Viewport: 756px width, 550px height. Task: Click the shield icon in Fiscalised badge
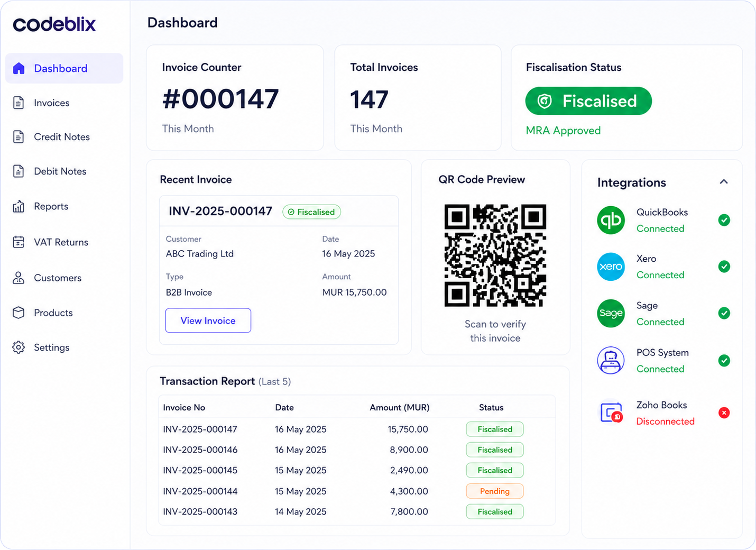coord(545,101)
